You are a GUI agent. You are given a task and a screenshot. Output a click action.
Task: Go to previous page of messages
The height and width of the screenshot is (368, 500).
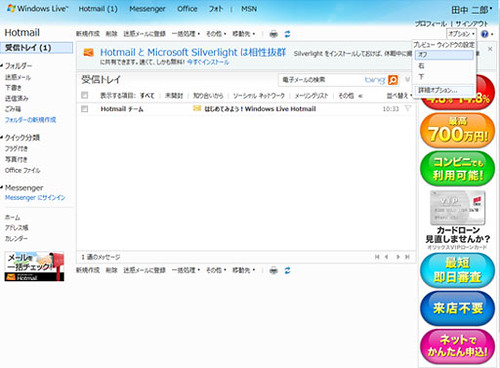[387, 257]
